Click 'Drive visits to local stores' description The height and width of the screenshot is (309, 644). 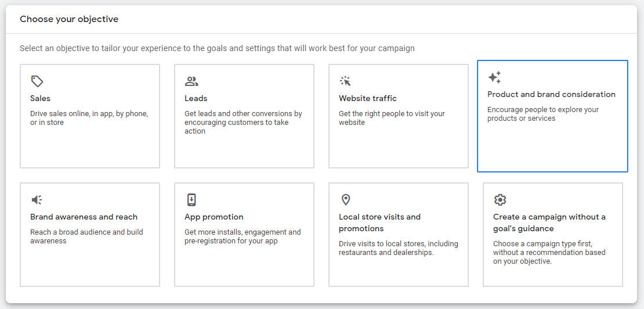[x=398, y=248]
